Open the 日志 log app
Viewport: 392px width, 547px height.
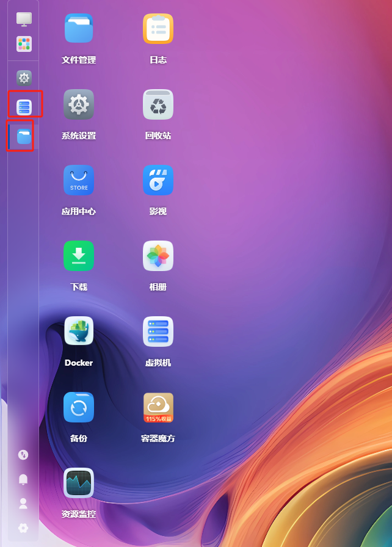pyautogui.click(x=158, y=29)
